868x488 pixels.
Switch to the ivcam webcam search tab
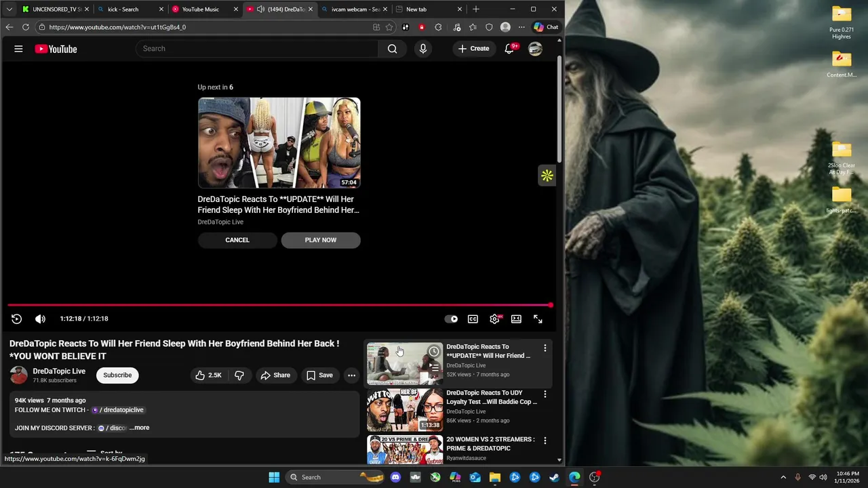(353, 9)
